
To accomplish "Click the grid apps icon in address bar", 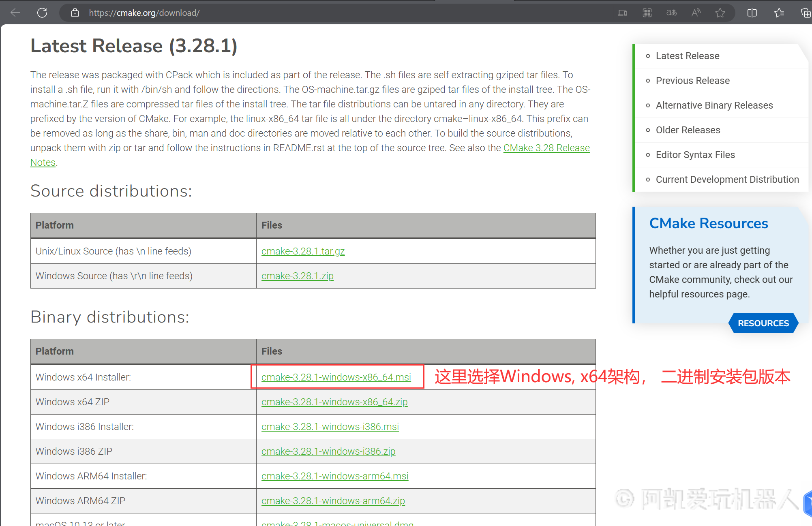I will tap(647, 13).
